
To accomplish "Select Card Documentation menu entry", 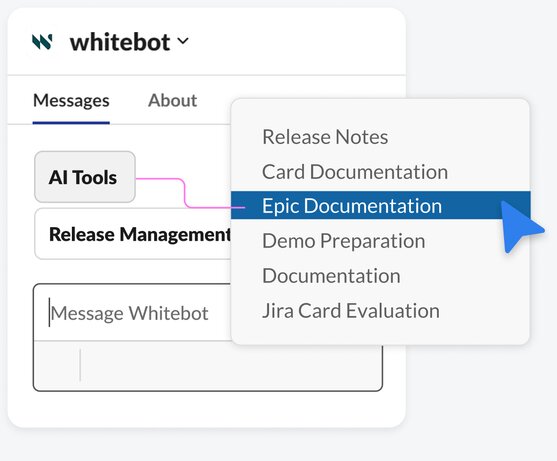I will pyautogui.click(x=355, y=172).
